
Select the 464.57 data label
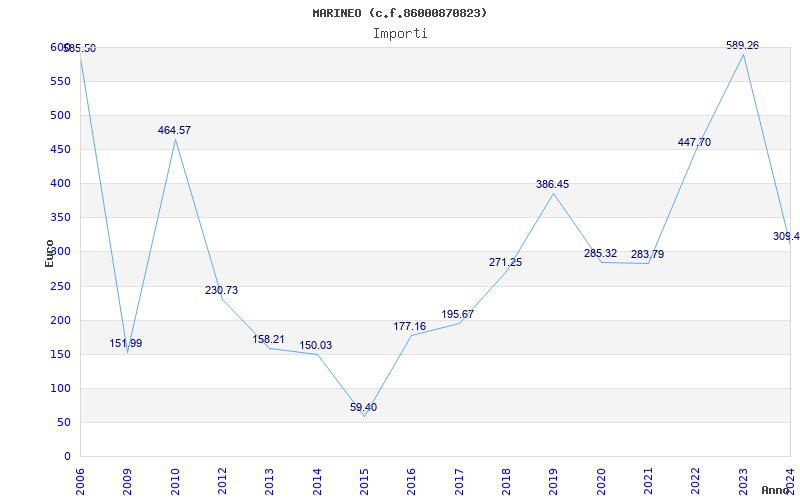pyautogui.click(x=174, y=130)
